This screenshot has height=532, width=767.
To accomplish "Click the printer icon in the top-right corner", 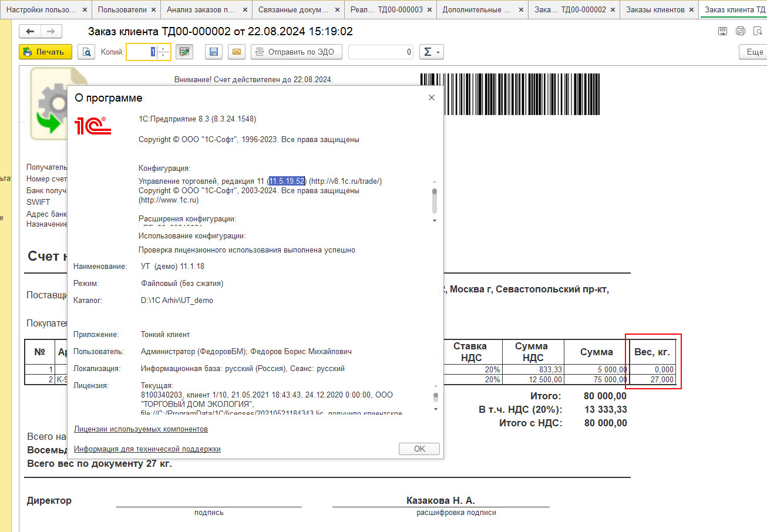I will click(x=741, y=31).
